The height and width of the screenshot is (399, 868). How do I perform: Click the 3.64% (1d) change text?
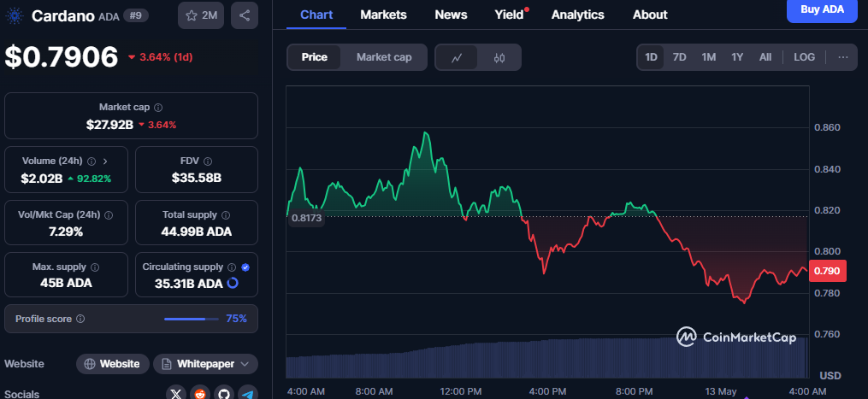[x=161, y=57]
